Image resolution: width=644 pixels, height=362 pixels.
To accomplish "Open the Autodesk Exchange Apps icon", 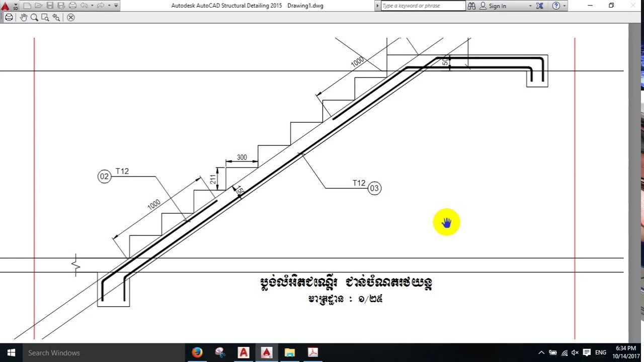I will [x=540, y=6].
